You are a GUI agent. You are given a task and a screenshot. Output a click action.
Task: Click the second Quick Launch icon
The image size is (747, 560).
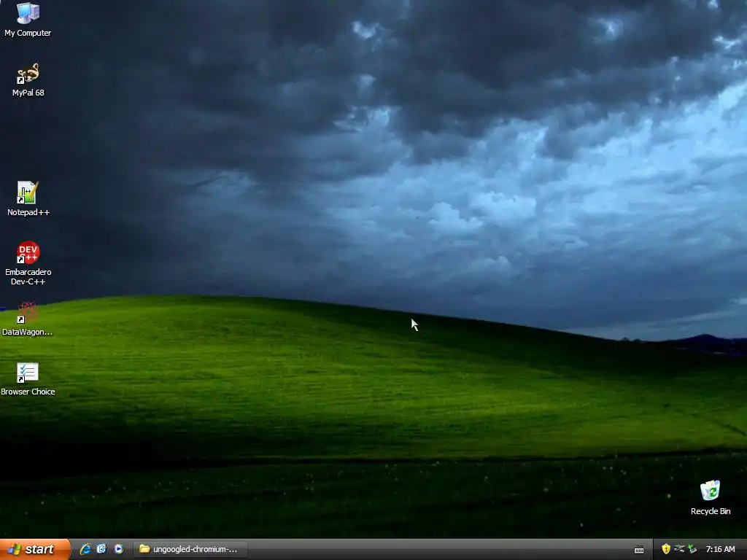101,549
